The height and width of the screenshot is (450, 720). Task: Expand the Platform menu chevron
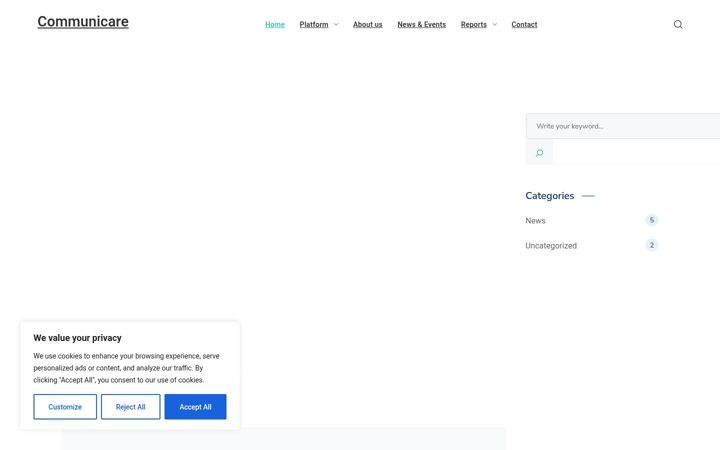click(336, 24)
